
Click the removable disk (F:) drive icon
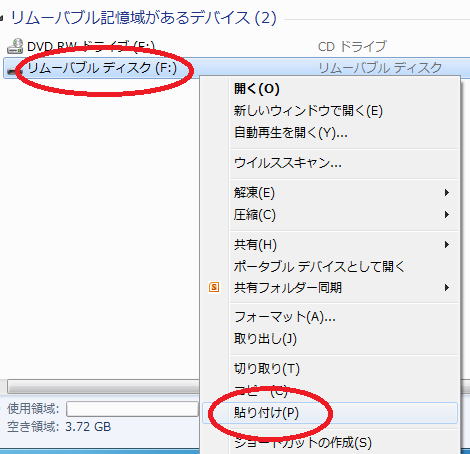tap(13, 71)
